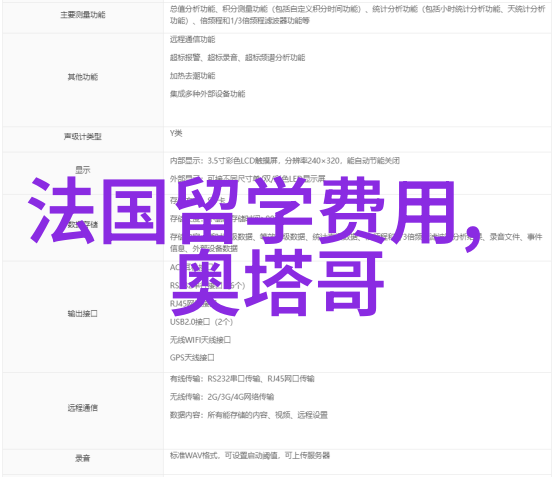The height and width of the screenshot is (477, 554).
Task: Click the 主要测量功能 row label
Action: (x=83, y=15)
